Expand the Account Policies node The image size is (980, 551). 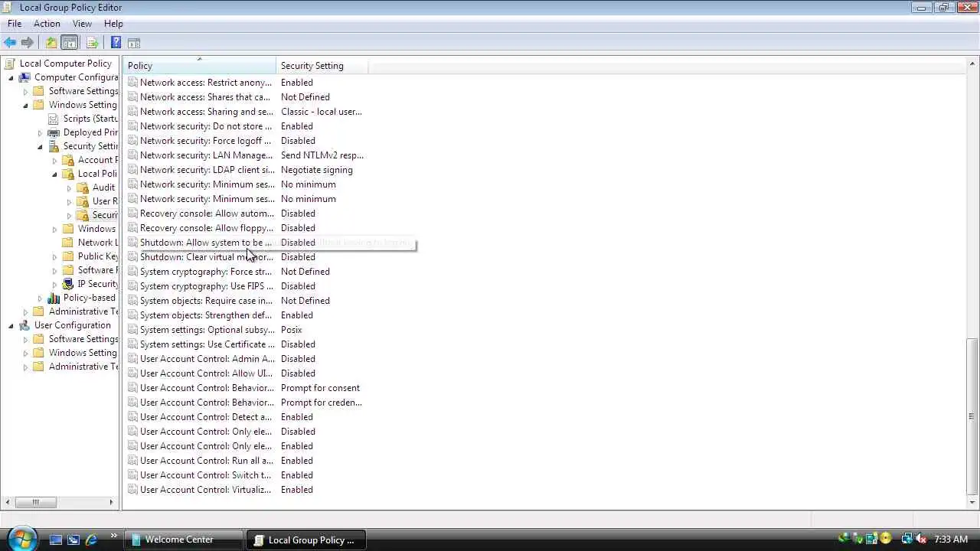point(54,160)
